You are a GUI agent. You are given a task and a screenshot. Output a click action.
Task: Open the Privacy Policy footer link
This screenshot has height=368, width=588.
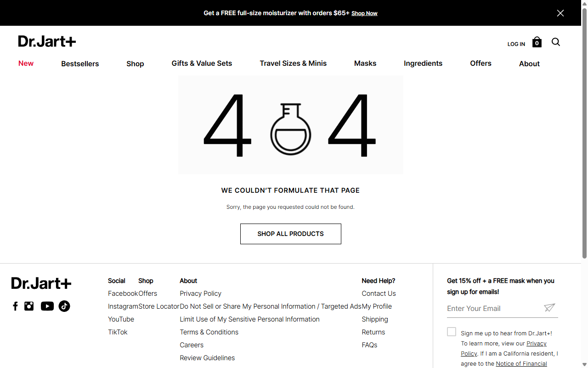click(200, 293)
